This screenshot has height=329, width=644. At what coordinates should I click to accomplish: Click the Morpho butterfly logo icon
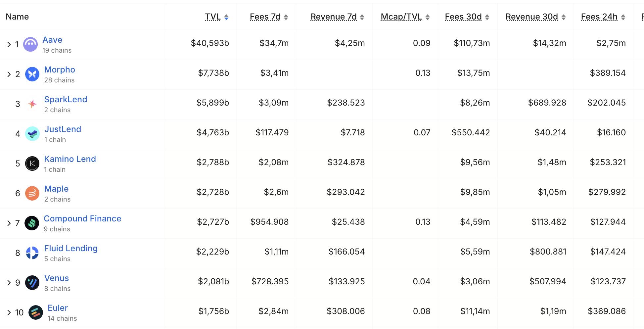[x=32, y=74]
